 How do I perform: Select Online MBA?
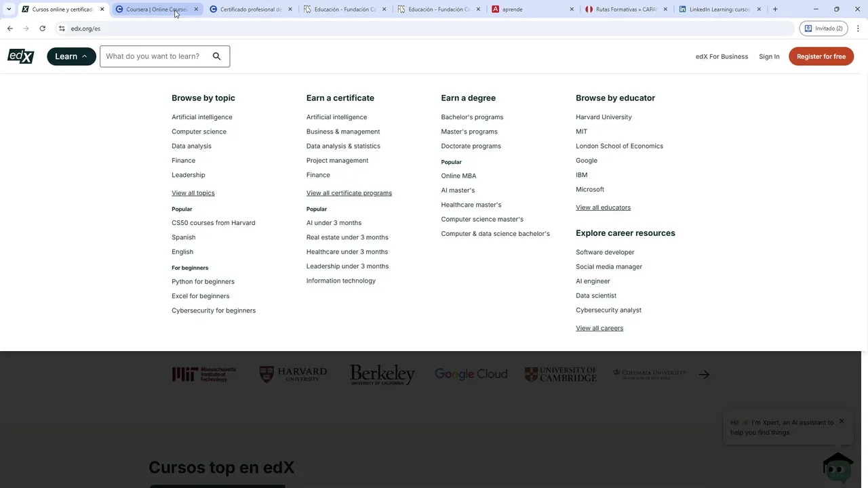click(458, 176)
